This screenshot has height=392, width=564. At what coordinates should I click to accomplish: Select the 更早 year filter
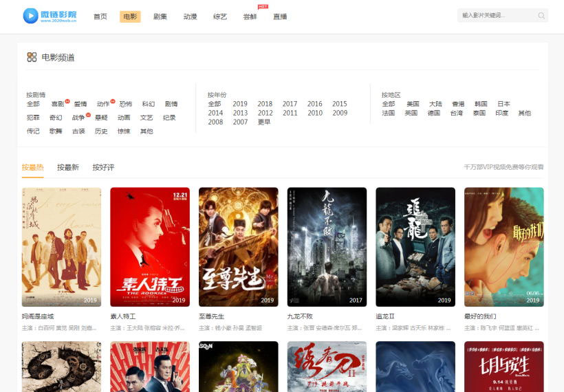[x=264, y=122]
